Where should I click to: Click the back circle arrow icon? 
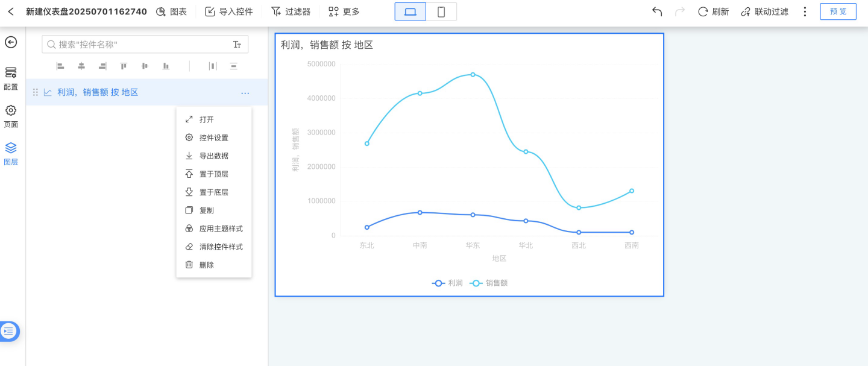point(11,42)
